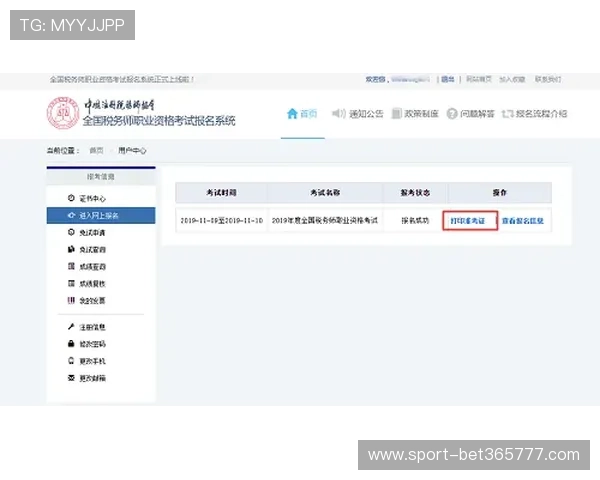Click 加入收藏 in top bar

click(512, 79)
